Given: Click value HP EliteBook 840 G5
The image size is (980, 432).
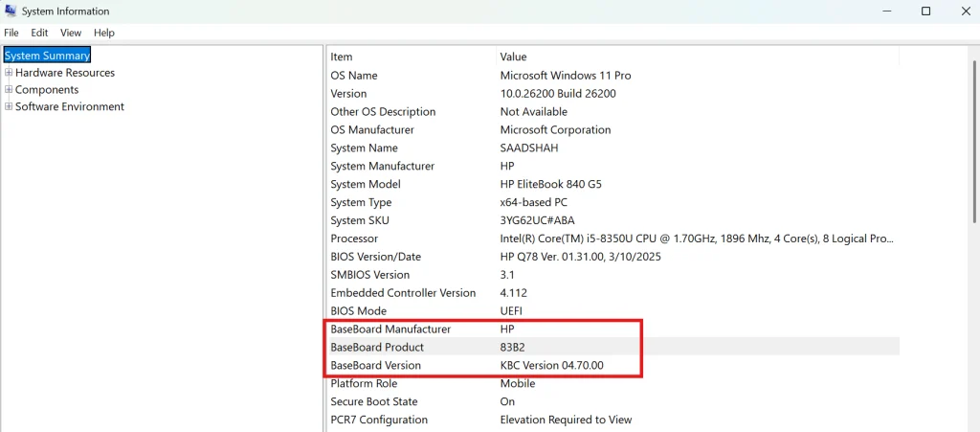Looking at the screenshot, I should (550, 185).
